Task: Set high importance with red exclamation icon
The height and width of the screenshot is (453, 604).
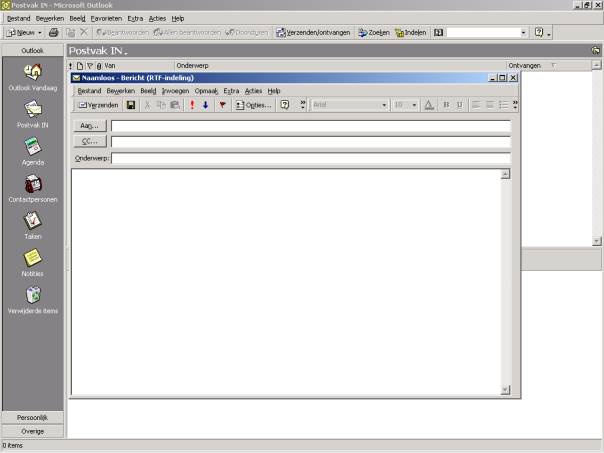Action: pyautogui.click(x=192, y=105)
